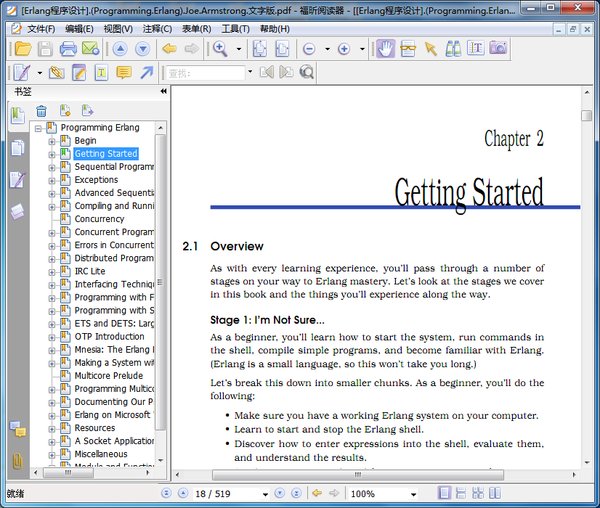The height and width of the screenshot is (508, 600).
Task: Take a snapshot with the camera icon
Action: coord(498,48)
